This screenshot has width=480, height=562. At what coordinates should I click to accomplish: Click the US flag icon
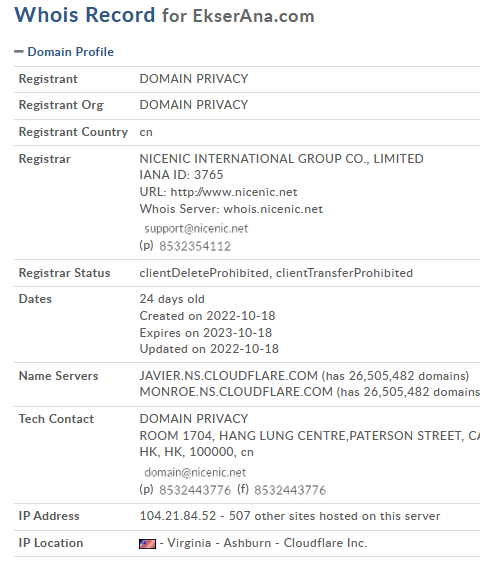(x=147, y=544)
